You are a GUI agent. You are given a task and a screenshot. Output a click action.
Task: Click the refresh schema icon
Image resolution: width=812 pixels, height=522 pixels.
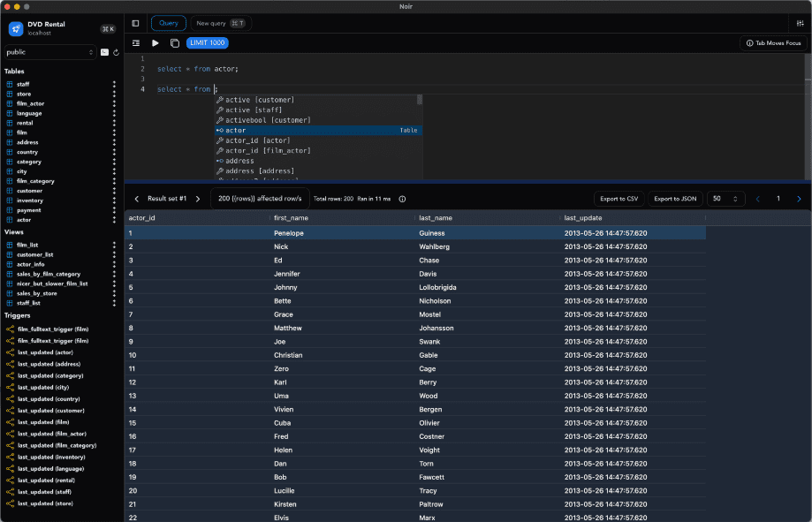coord(116,52)
